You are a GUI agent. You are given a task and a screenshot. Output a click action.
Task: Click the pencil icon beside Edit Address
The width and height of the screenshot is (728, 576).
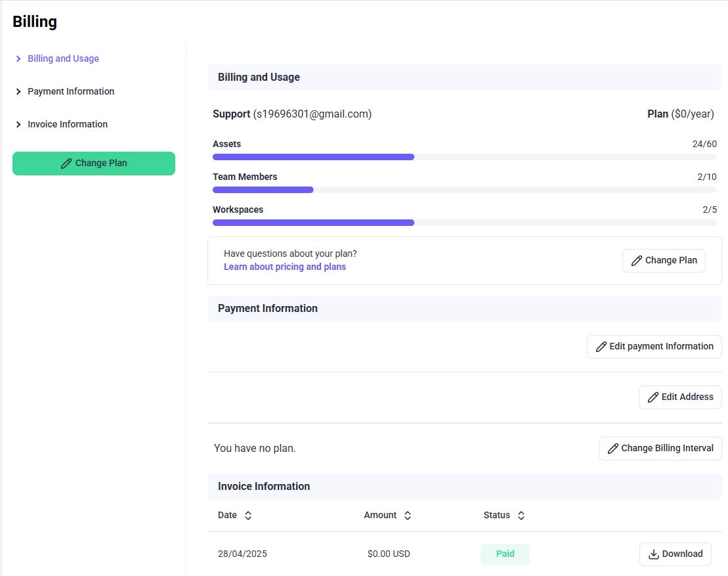[653, 397]
